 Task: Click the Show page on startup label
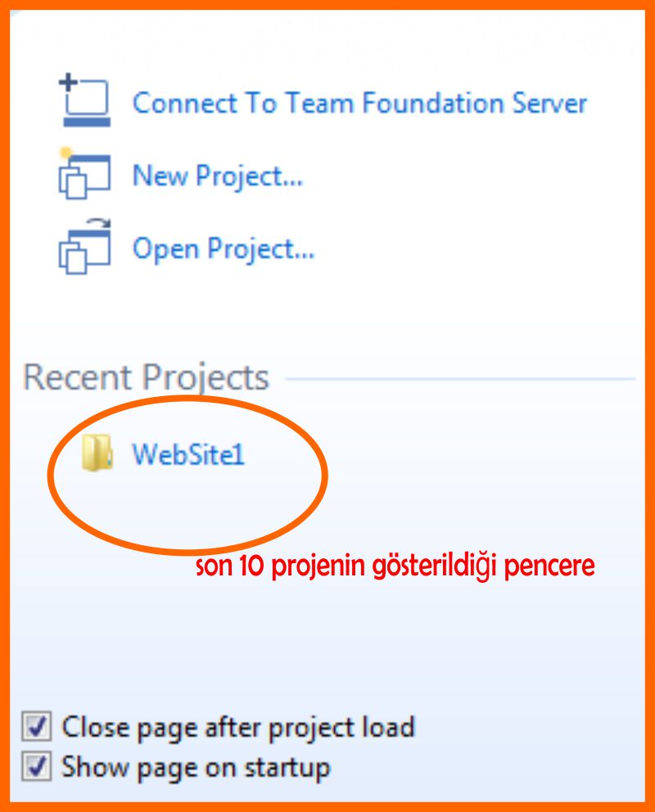pyautogui.click(x=196, y=768)
